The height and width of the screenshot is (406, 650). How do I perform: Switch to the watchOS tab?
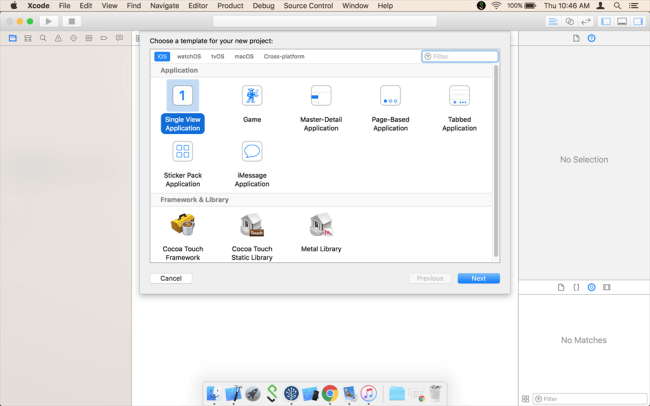click(189, 56)
